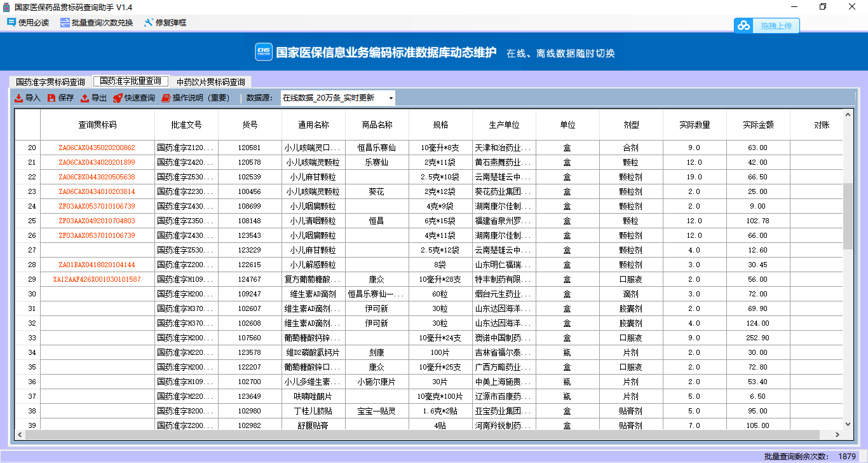Click the cloud upload icon beside 拖拽上传
This screenshot has width=868, height=463.
pos(743,26)
